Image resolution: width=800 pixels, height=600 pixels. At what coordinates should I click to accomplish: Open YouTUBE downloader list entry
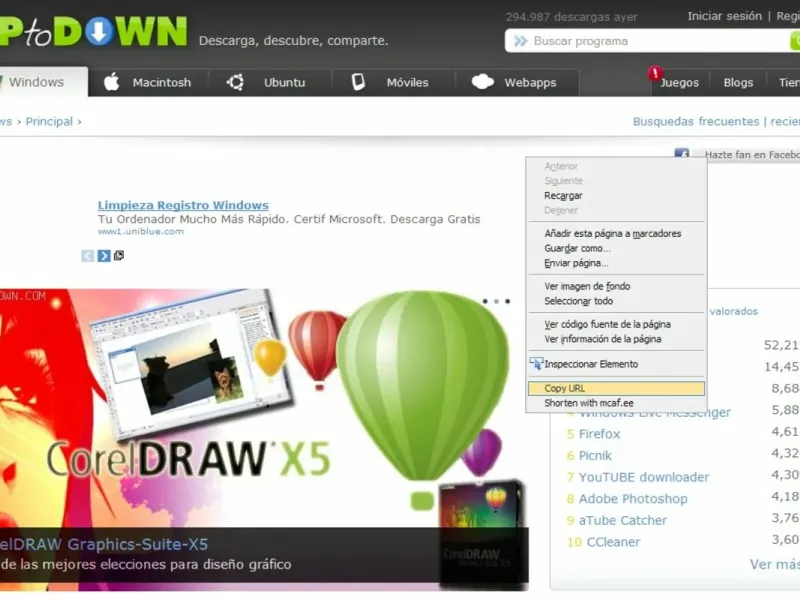point(644,477)
